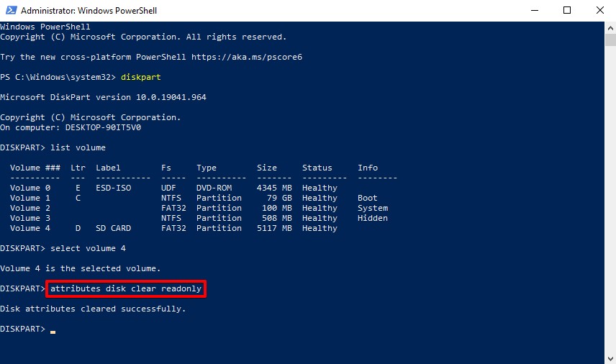The image size is (616, 364).
Task: Click the Status column header
Action: click(x=317, y=168)
